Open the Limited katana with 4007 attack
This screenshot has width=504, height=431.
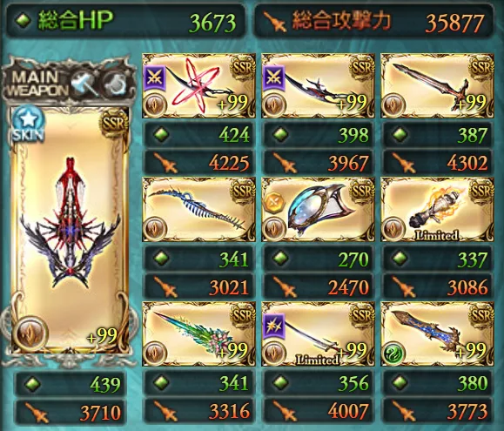[x=318, y=334]
